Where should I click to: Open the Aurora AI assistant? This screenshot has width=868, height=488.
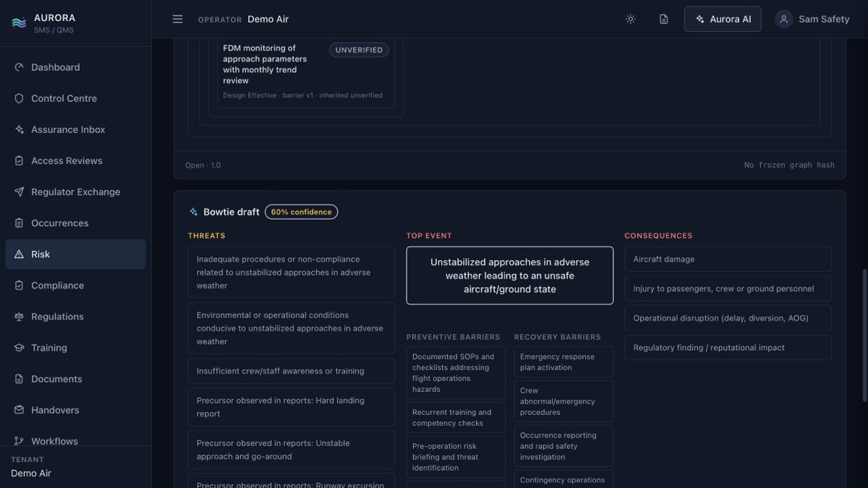pos(723,19)
